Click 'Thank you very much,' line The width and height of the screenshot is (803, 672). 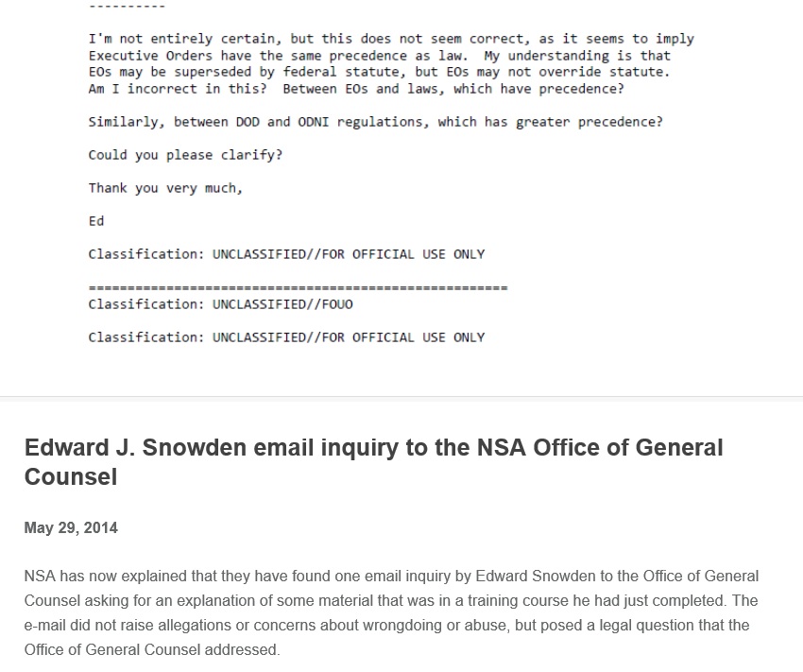point(165,188)
